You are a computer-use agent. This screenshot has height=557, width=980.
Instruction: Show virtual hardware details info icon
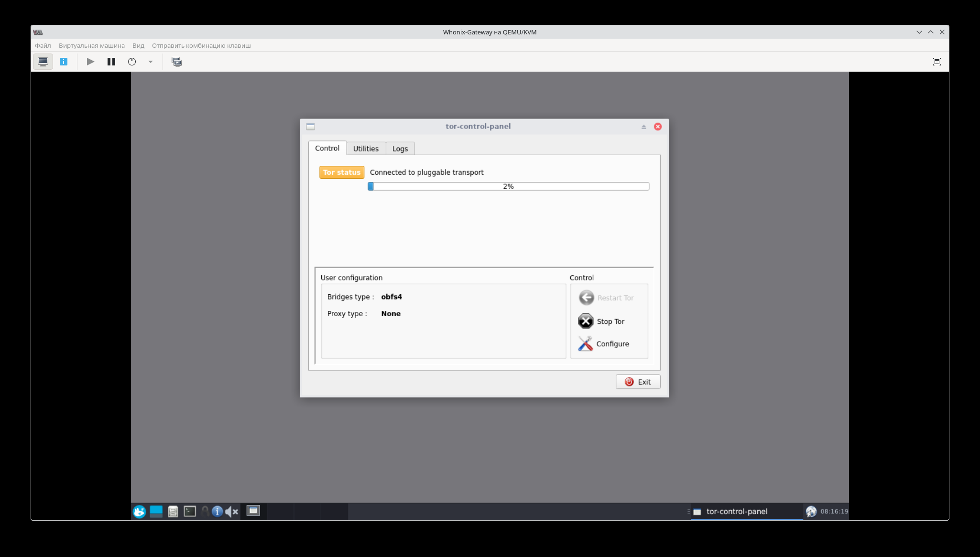click(x=64, y=62)
